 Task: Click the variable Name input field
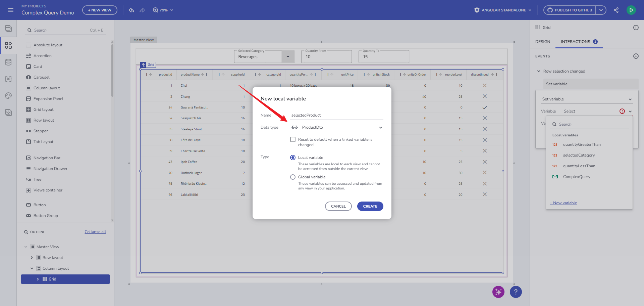tap(336, 115)
